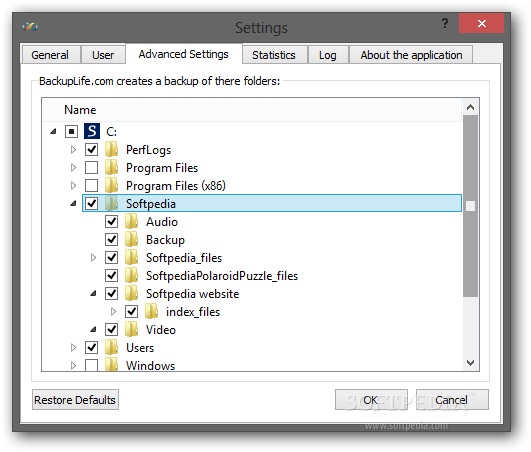Click the Name column header
Viewport: 531px width, 452px height.
[x=252, y=110]
